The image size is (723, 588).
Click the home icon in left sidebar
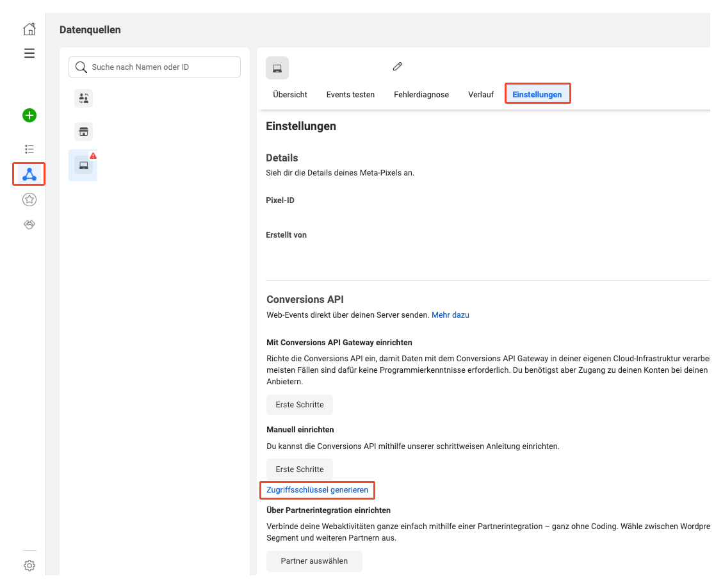(29, 29)
